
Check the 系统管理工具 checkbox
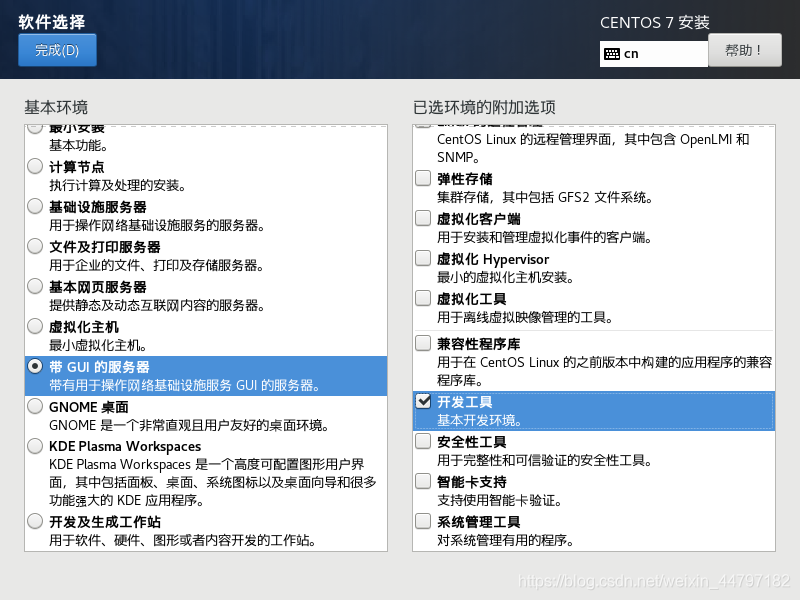tap(423, 521)
